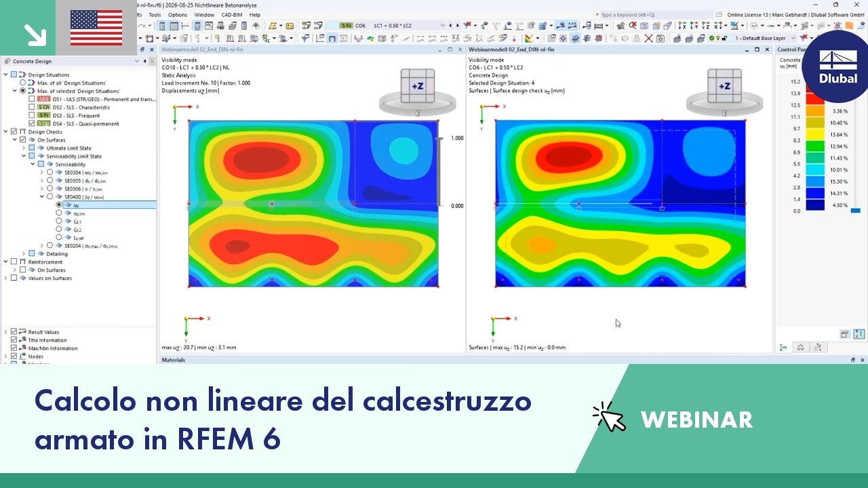Open the third tab icon in Control Panel
This screenshot has height=488, width=868.
(818, 347)
